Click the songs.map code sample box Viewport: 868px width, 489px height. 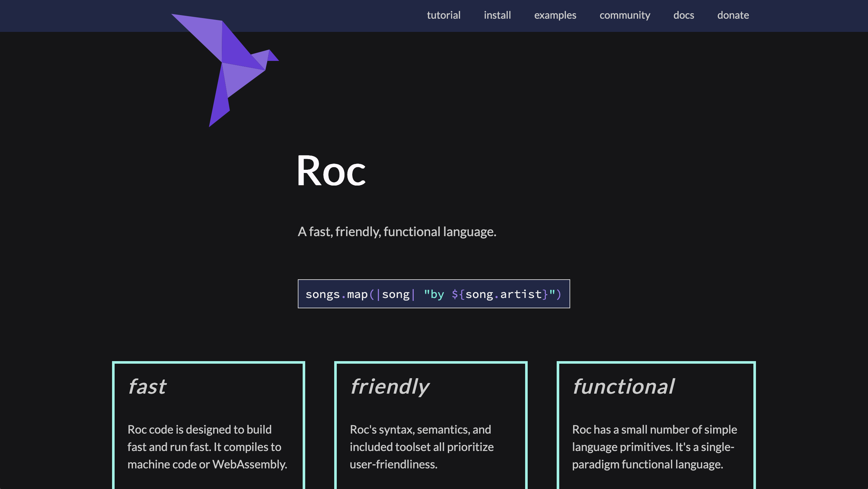[x=434, y=294]
